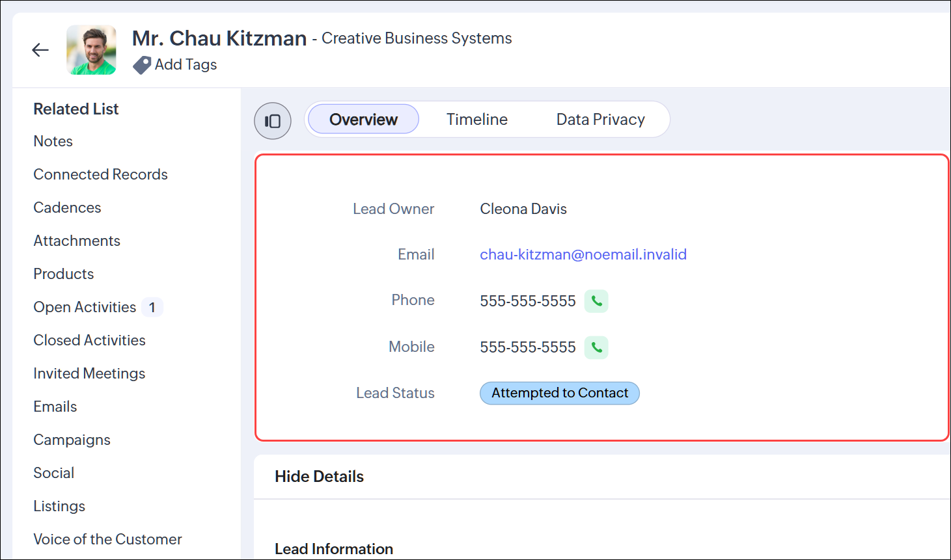Switch to the Timeline tab

(x=476, y=120)
